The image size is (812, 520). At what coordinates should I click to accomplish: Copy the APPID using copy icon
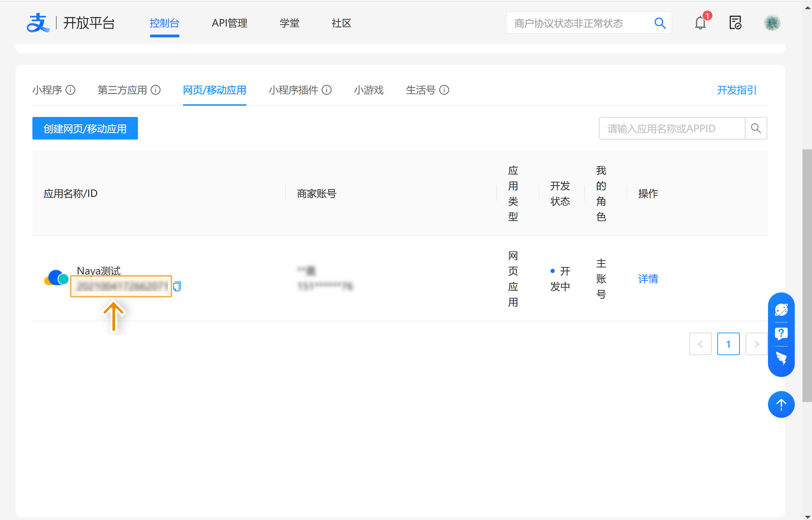pos(177,286)
